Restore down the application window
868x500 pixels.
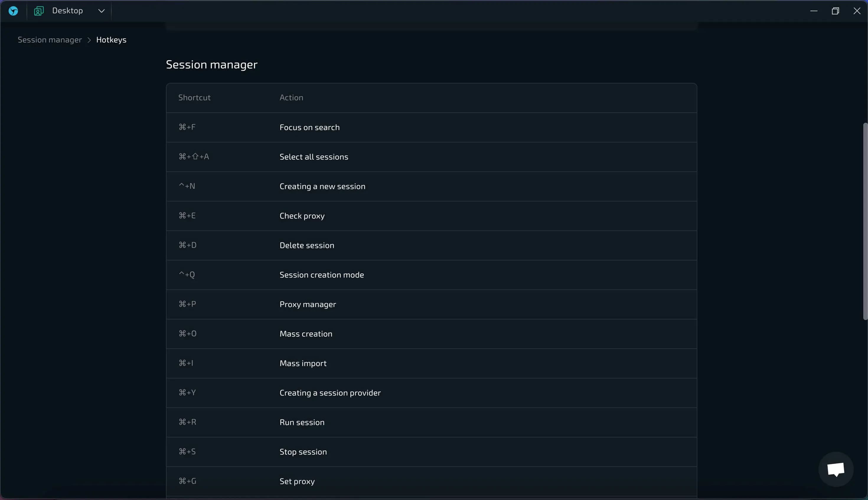835,11
